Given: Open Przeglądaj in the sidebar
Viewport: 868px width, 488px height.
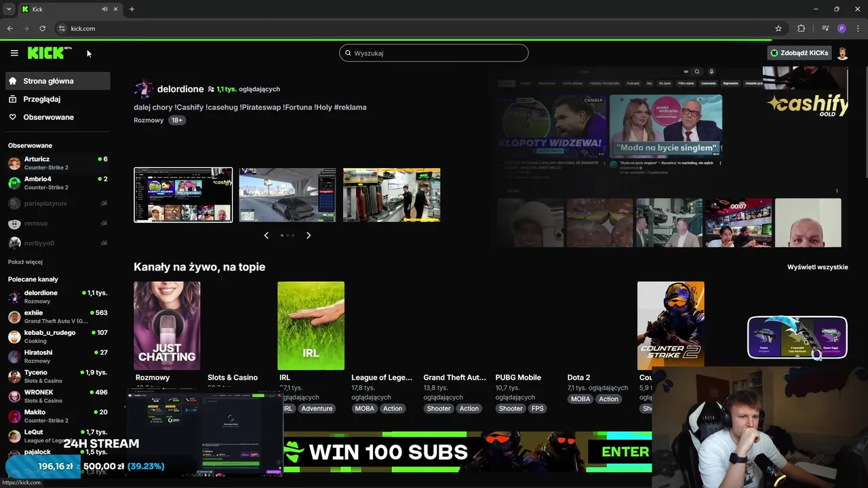Looking at the screenshot, I should 58,99.
